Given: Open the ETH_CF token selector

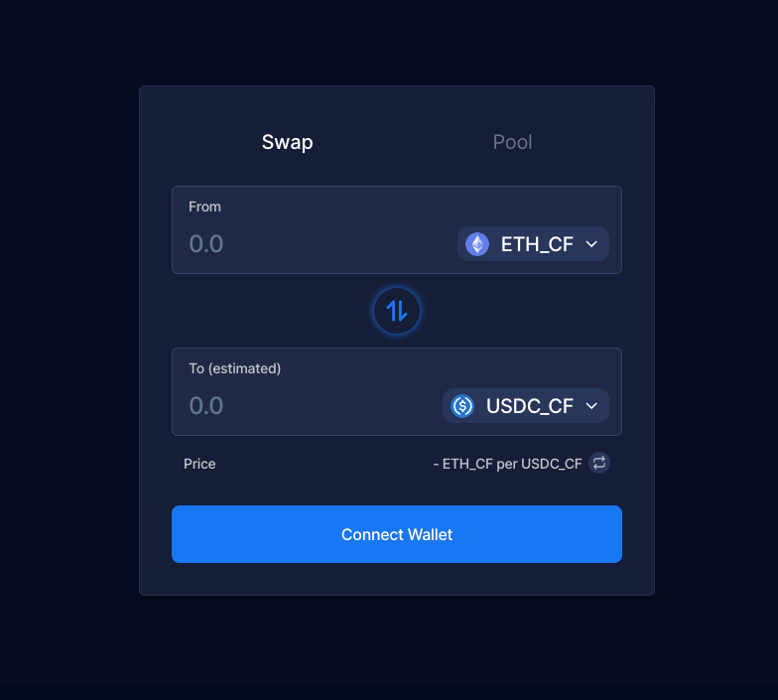Looking at the screenshot, I should (533, 244).
